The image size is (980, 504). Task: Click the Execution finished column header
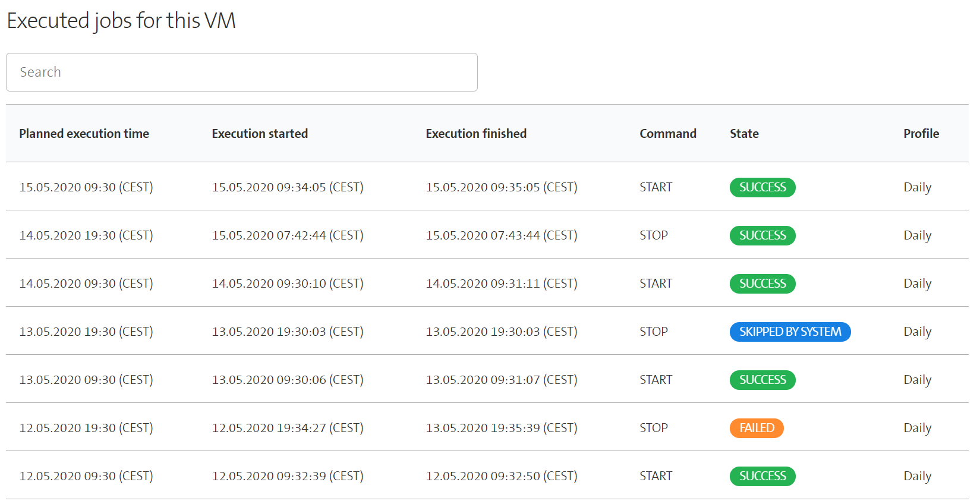click(x=475, y=134)
